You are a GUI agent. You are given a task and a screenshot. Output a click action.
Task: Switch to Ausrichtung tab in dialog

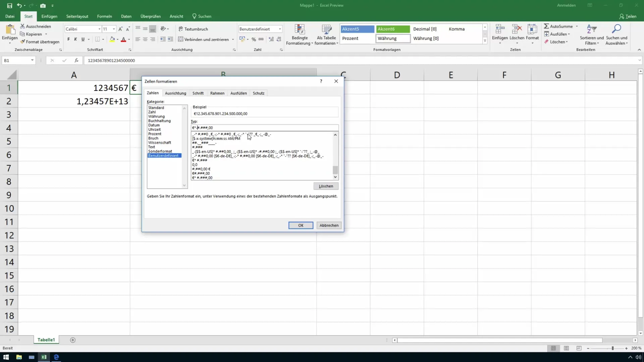coord(175,93)
